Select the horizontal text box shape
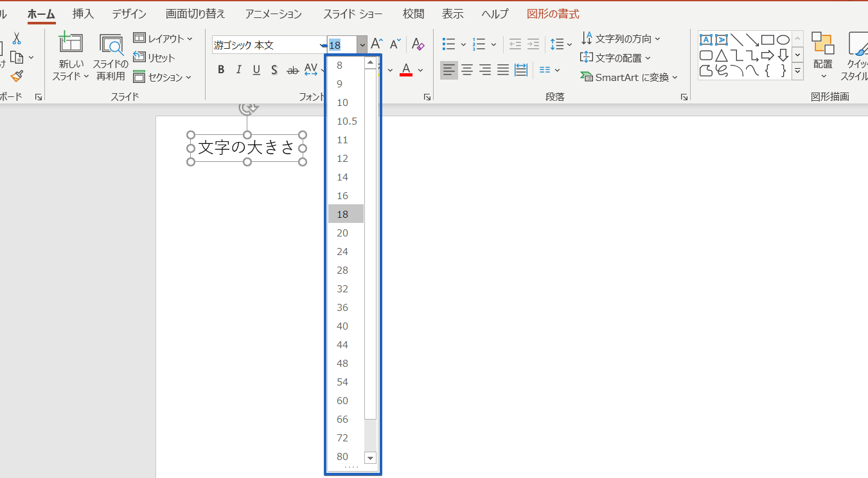Viewport: 868px width, 478px height. (x=705, y=40)
